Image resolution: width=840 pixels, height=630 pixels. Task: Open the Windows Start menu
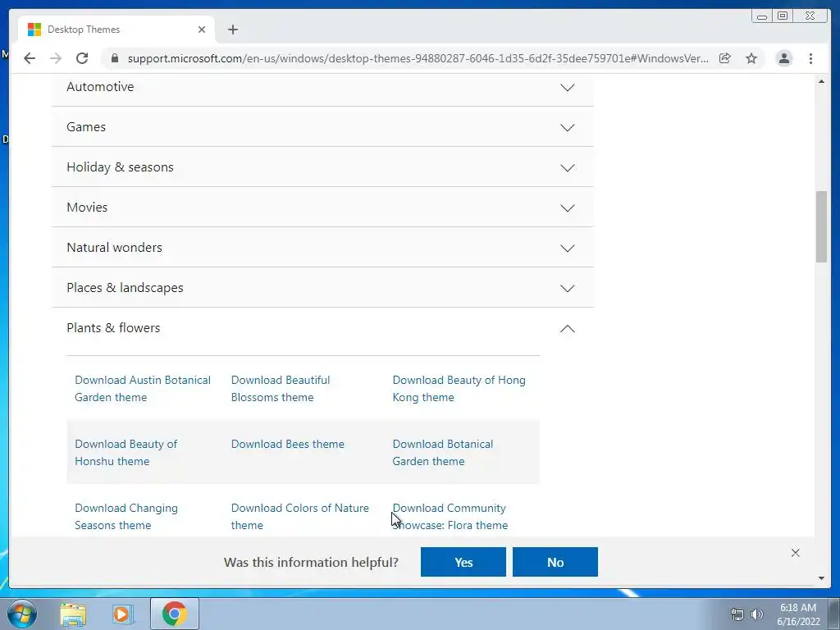[x=22, y=614]
